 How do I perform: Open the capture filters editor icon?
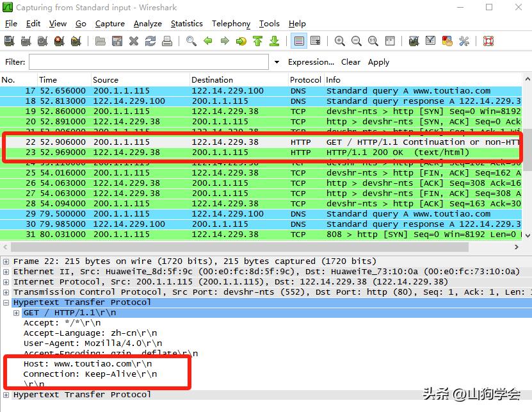(414, 41)
